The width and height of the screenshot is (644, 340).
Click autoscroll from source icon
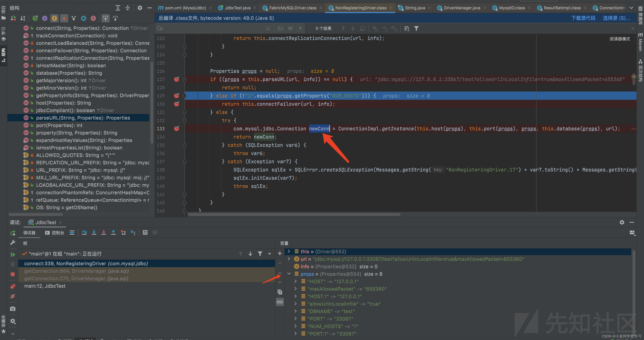point(115,18)
